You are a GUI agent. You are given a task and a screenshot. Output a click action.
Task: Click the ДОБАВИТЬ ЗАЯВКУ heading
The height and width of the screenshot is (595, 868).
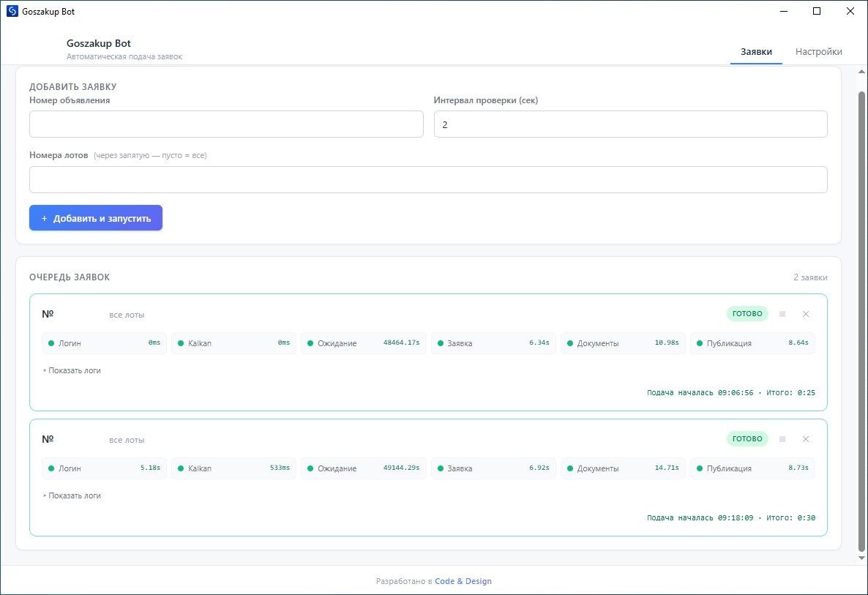(x=73, y=86)
